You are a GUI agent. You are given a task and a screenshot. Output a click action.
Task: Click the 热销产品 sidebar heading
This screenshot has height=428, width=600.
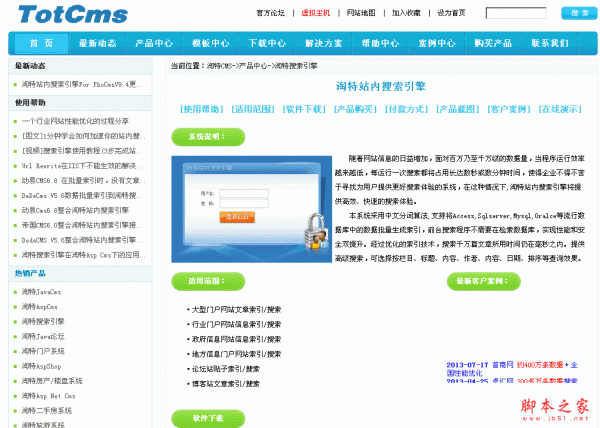coord(30,273)
